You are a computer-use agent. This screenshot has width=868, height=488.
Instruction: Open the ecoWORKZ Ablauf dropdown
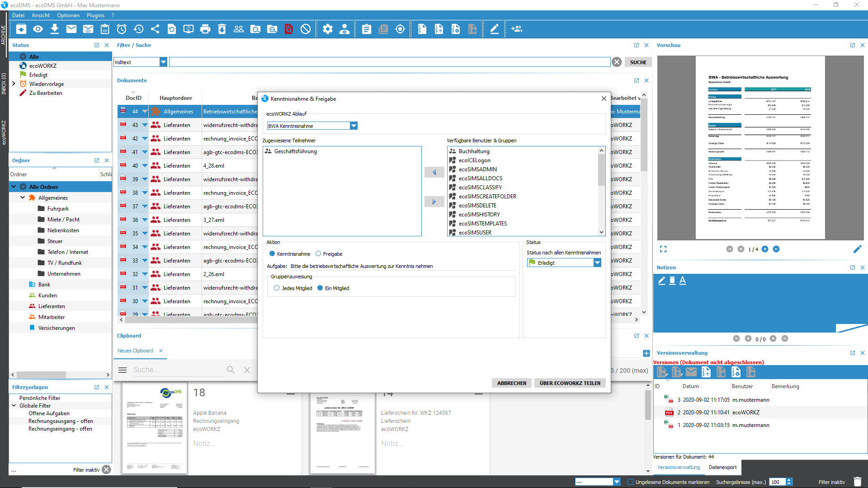coord(354,126)
